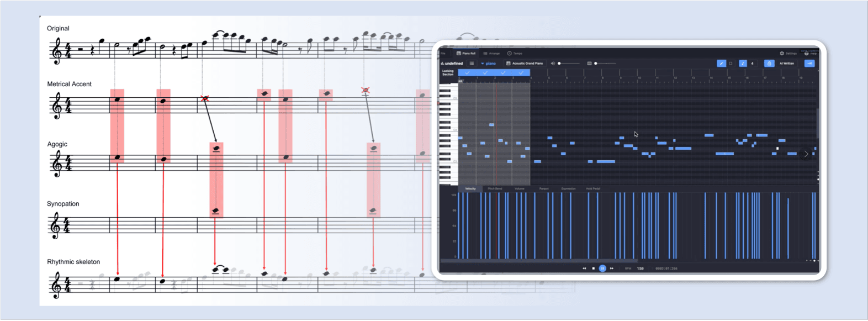The width and height of the screenshot is (868, 321).
Task: Click the track name 'undefined'
Action: point(452,64)
